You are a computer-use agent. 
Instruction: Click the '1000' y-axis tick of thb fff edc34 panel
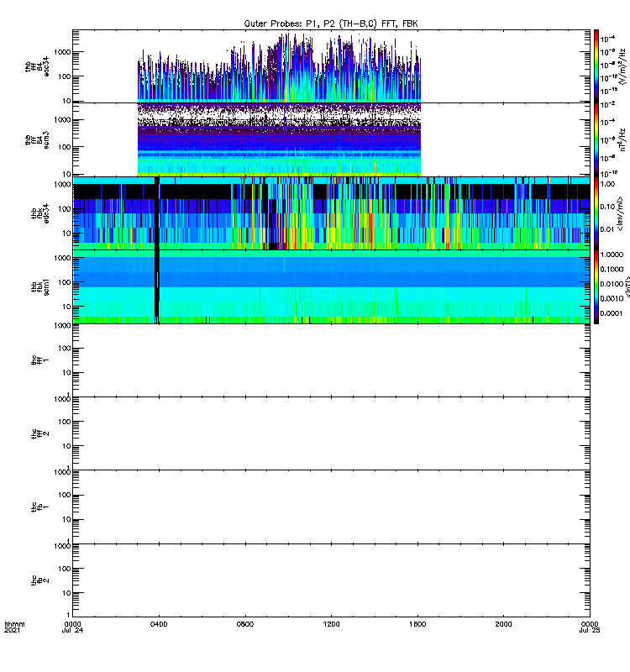pos(62,52)
